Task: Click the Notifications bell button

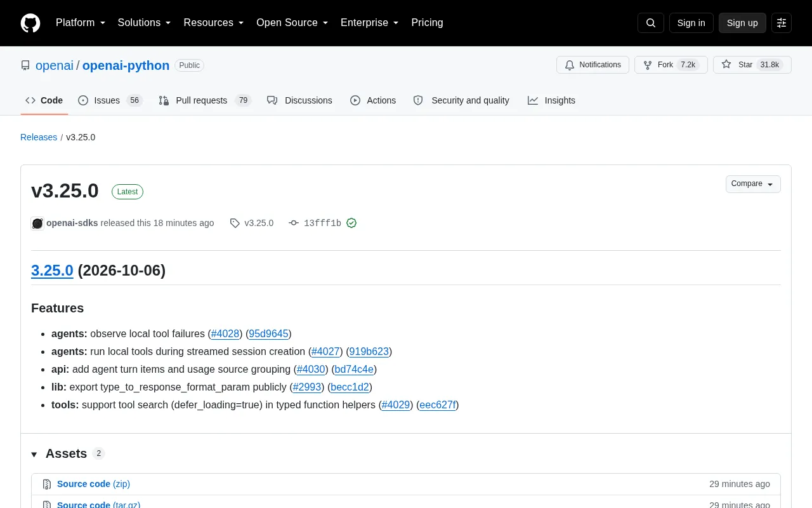Action: pyautogui.click(x=593, y=65)
